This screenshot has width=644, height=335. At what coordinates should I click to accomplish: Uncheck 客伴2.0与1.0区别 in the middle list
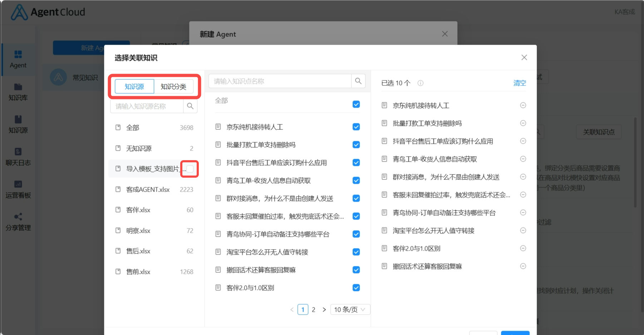click(x=356, y=288)
